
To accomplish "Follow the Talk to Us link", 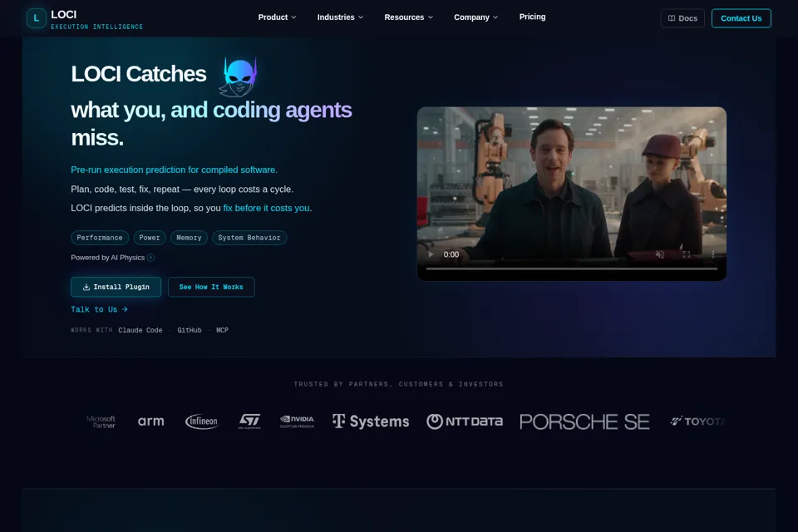I will (99, 309).
